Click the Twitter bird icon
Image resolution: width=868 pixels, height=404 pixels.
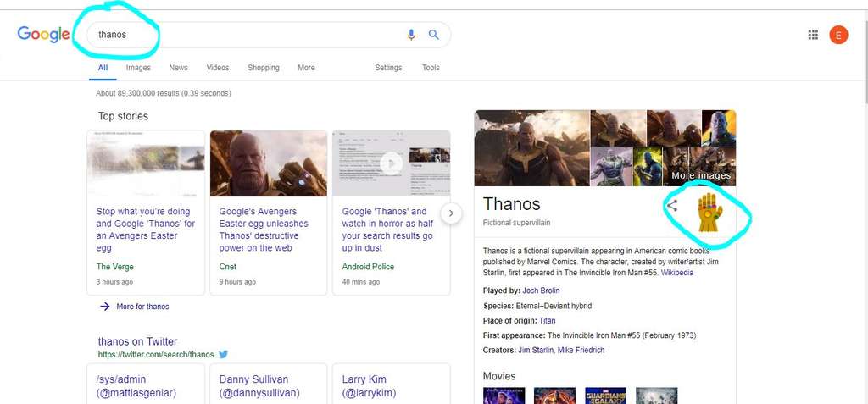(223, 354)
